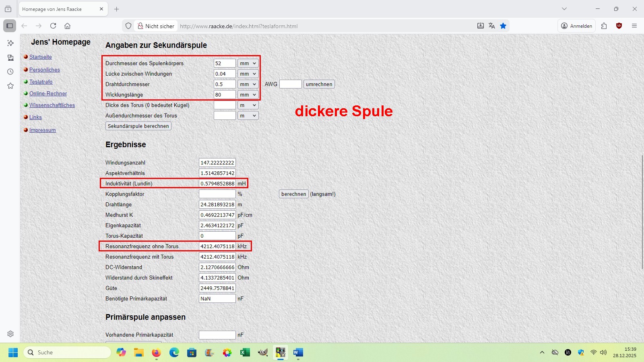The height and width of the screenshot is (362, 644).
Task: Open the 'Online-Rechner' link
Action: [x=48, y=94]
